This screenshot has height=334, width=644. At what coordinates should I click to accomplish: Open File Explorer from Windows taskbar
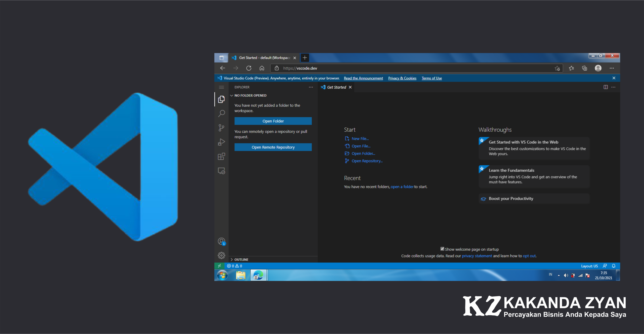click(240, 275)
